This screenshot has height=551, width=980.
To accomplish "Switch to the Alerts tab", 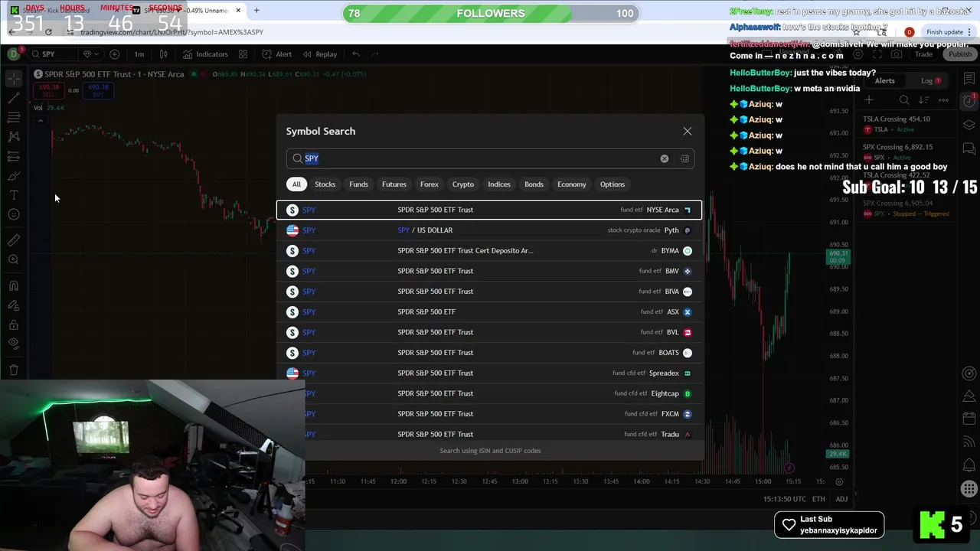I will [x=884, y=81].
